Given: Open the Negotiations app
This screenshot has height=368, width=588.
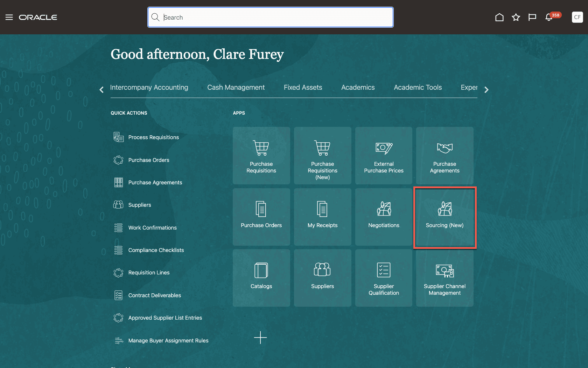Looking at the screenshot, I should pos(383,217).
